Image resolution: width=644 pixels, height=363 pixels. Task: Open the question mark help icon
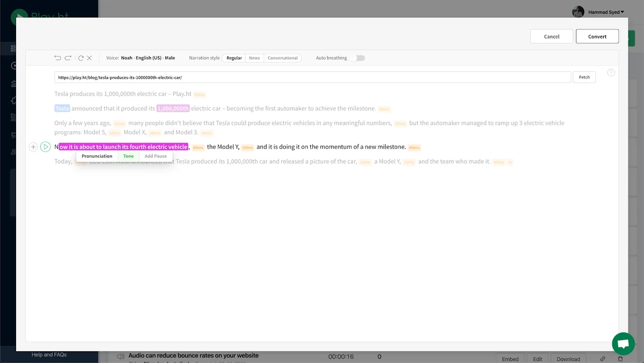point(611,72)
